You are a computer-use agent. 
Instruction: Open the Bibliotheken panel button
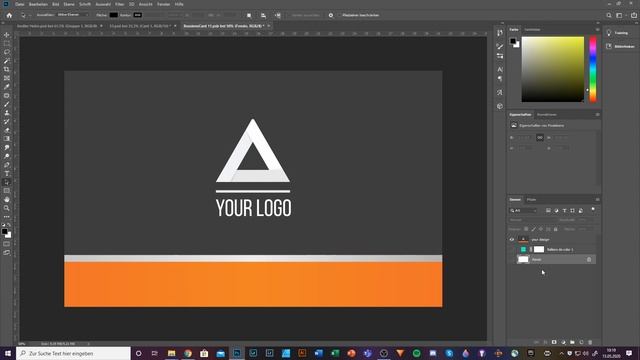(620, 47)
